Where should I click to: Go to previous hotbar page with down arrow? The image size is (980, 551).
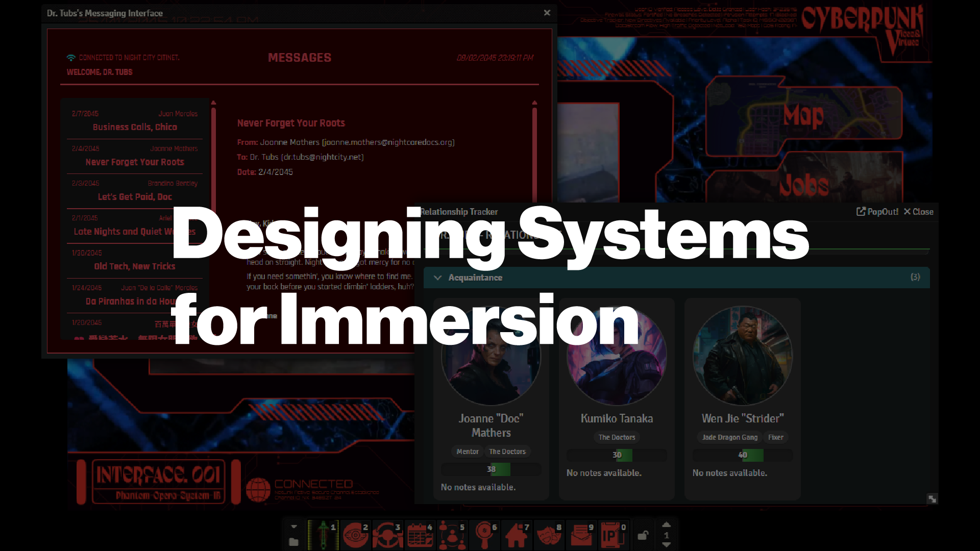click(x=666, y=545)
